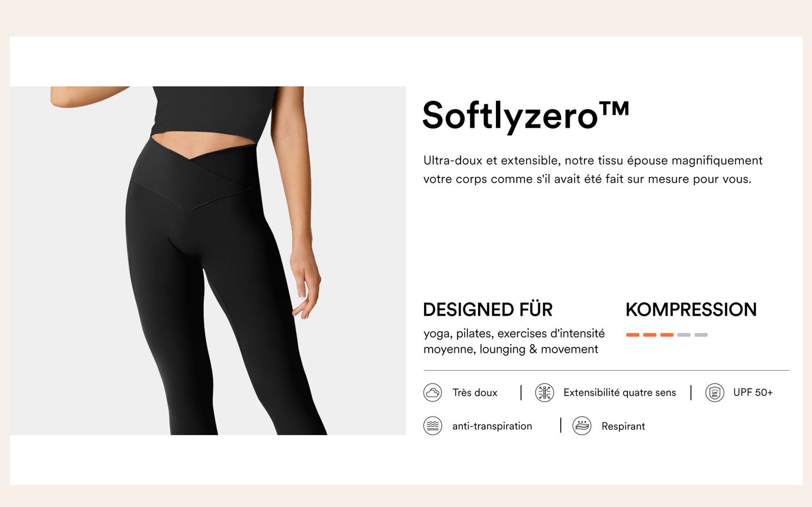Click the UPF 50+ shield icon
This screenshot has height=507, width=812.
pyautogui.click(x=715, y=393)
